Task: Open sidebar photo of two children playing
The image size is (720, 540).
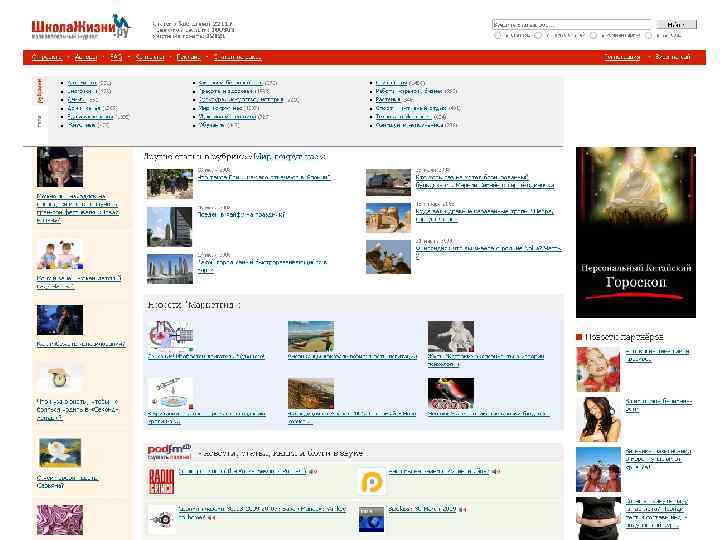Action: click(60, 254)
